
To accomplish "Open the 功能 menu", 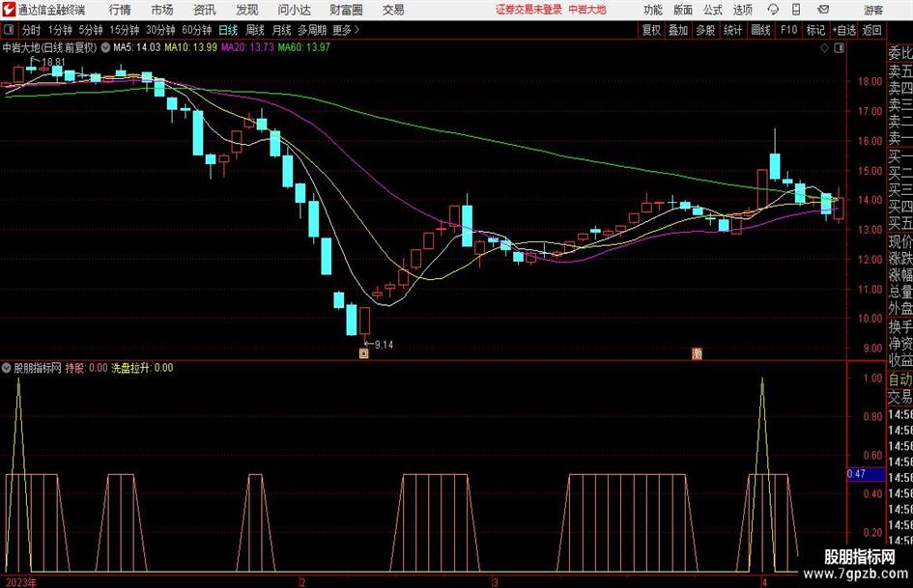I will [653, 10].
